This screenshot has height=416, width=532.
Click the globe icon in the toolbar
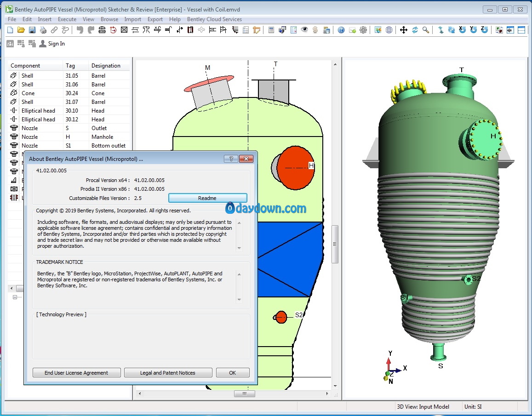click(389, 30)
